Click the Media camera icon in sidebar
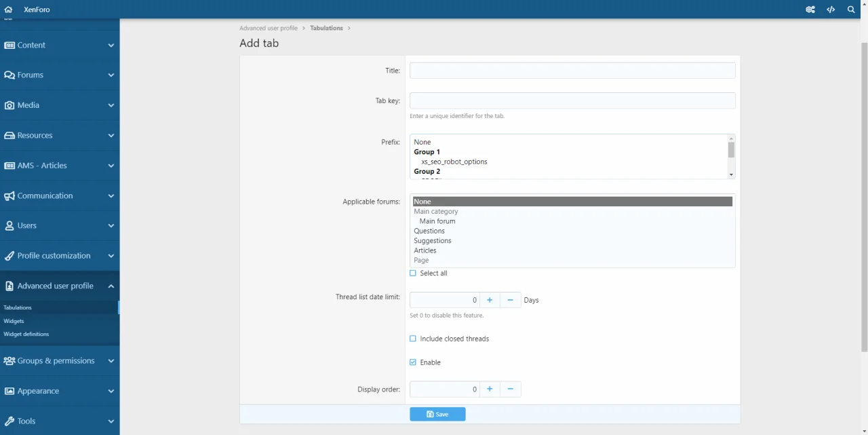This screenshot has height=435, width=868. 9,105
